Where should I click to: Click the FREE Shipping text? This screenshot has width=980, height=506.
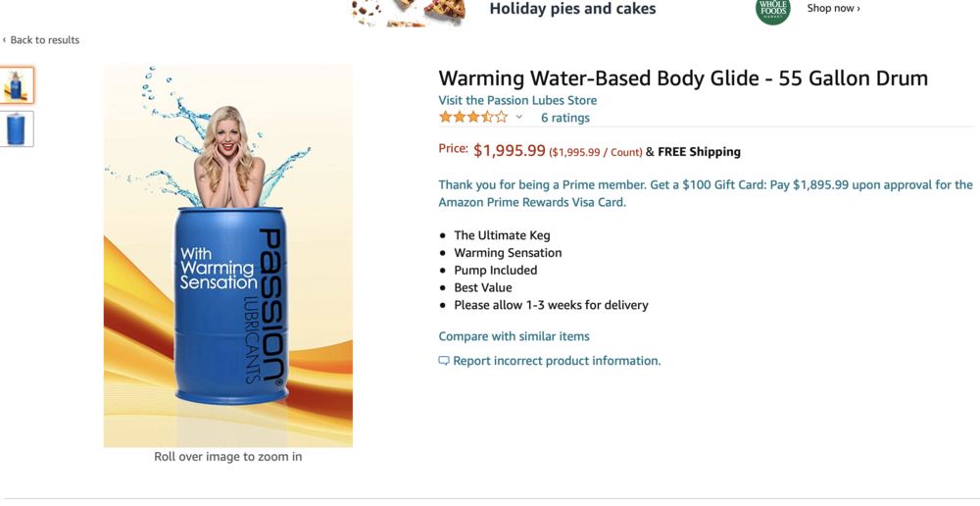pos(699,152)
